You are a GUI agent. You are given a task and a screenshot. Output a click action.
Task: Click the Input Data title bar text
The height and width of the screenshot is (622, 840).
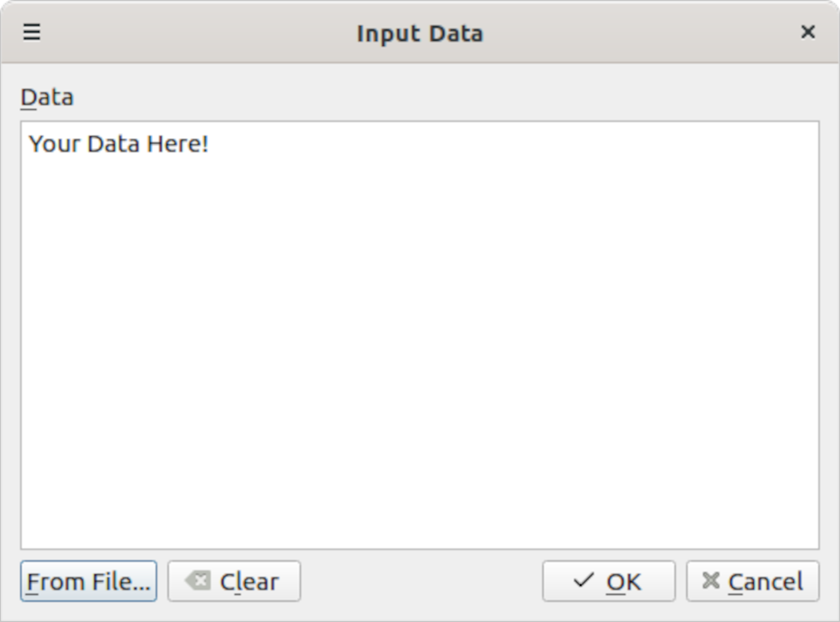click(x=419, y=33)
